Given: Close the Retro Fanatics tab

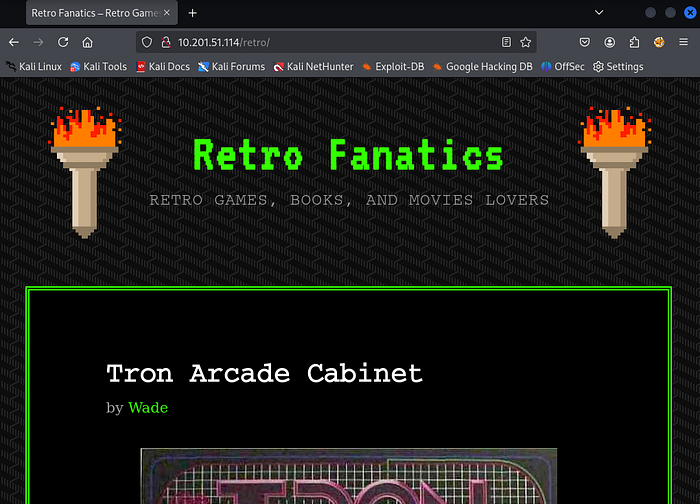Looking at the screenshot, I should 167,13.
